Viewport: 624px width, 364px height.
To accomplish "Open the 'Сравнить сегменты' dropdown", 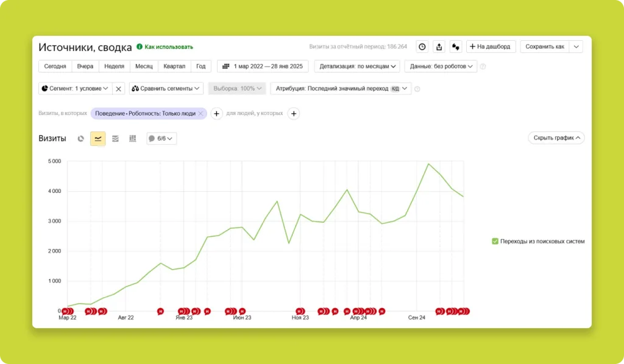I will click(x=166, y=89).
